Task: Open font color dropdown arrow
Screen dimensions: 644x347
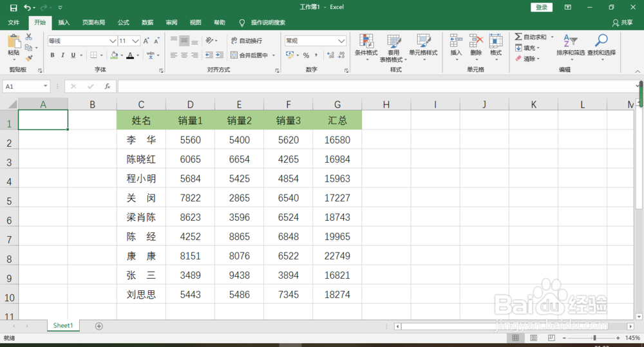Action: point(138,55)
